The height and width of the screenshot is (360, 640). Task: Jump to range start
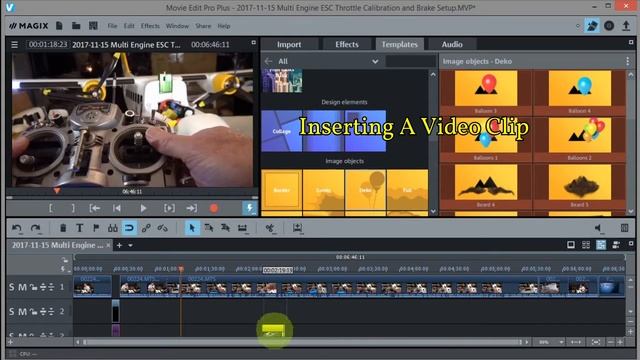(95, 208)
